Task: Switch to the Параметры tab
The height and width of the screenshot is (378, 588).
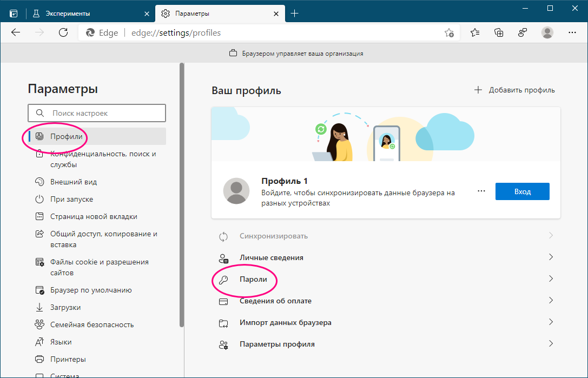Action: point(220,14)
